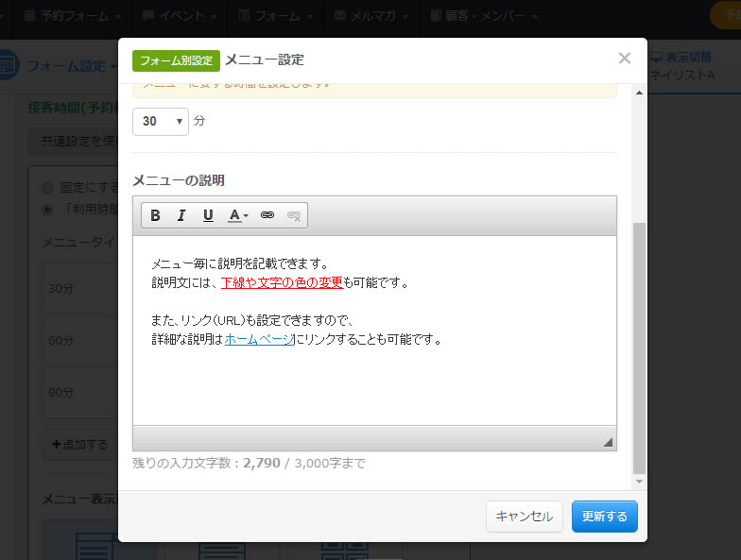Click the 更新する button
The image size is (741, 560).
pos(605,517)
